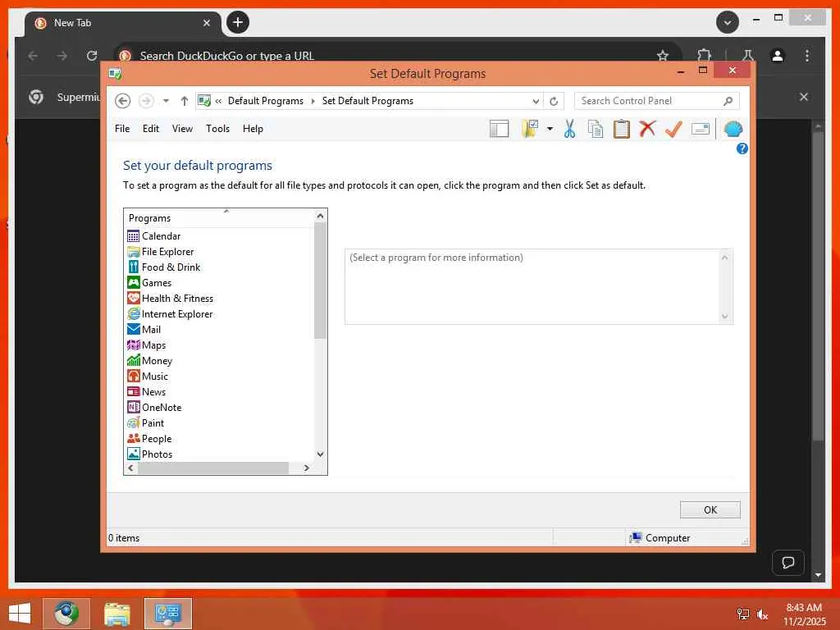The width and height of the screenshot is (840, 630).
Task: Expand the address bar history dropdown
Action: point(535,101)
